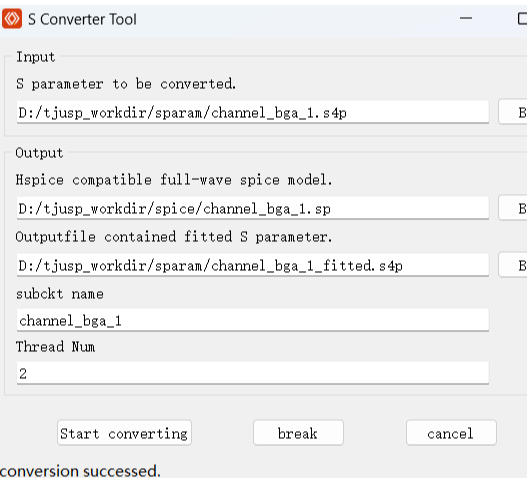Viewport: 527px width, 478px height.
Task: Maximize the S Converter Tool window
Action: point(522,18)
